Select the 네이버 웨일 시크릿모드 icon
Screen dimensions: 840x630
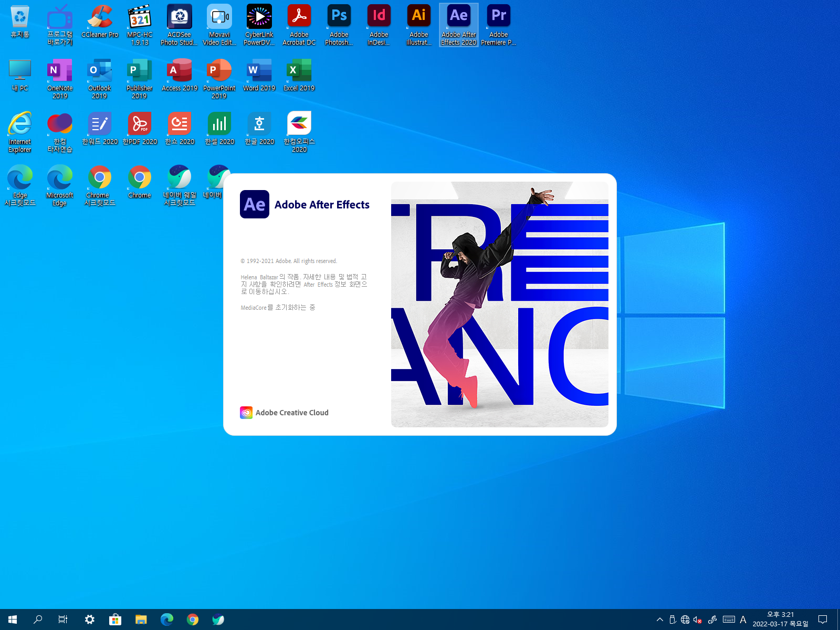pos(180,186)
